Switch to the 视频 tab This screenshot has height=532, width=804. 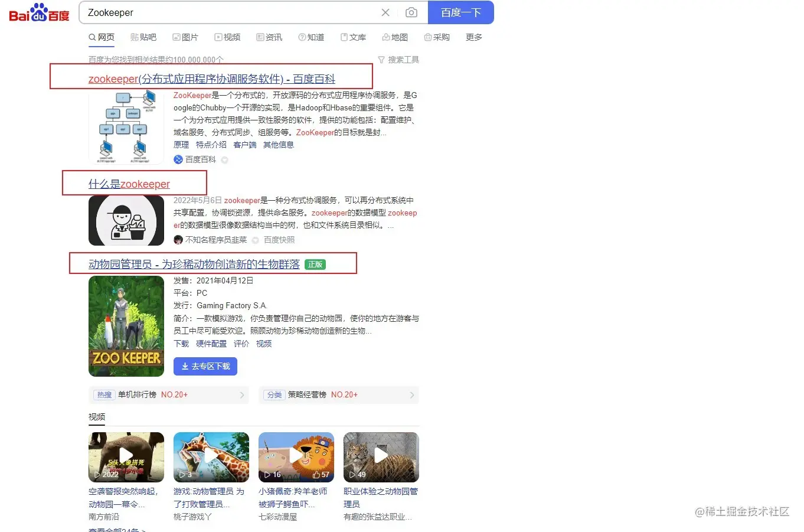[227, 37]
